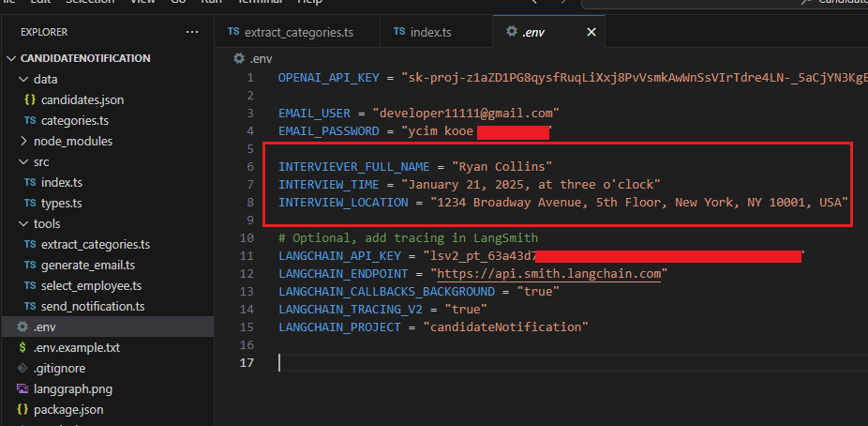Click OPENAI_API_KEY variable on line 1
The width and height of the screenshot is (868, 426).
coord(329,78)
